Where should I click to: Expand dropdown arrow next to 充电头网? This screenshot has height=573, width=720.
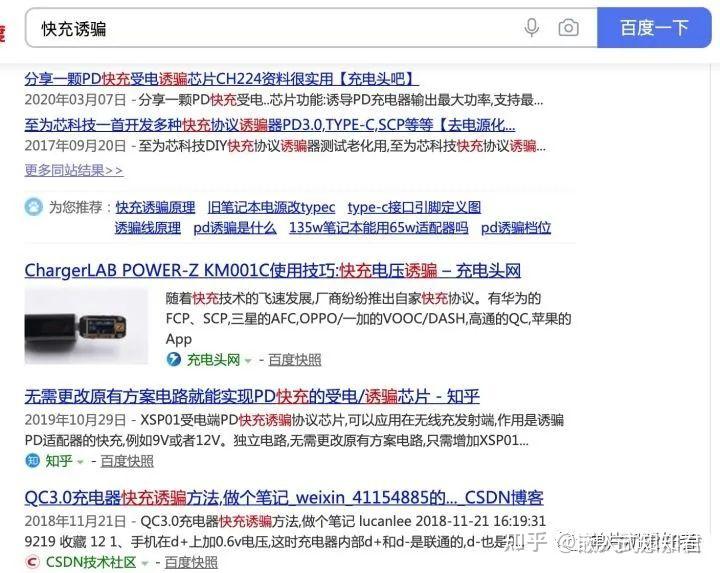tap(248, 361)
